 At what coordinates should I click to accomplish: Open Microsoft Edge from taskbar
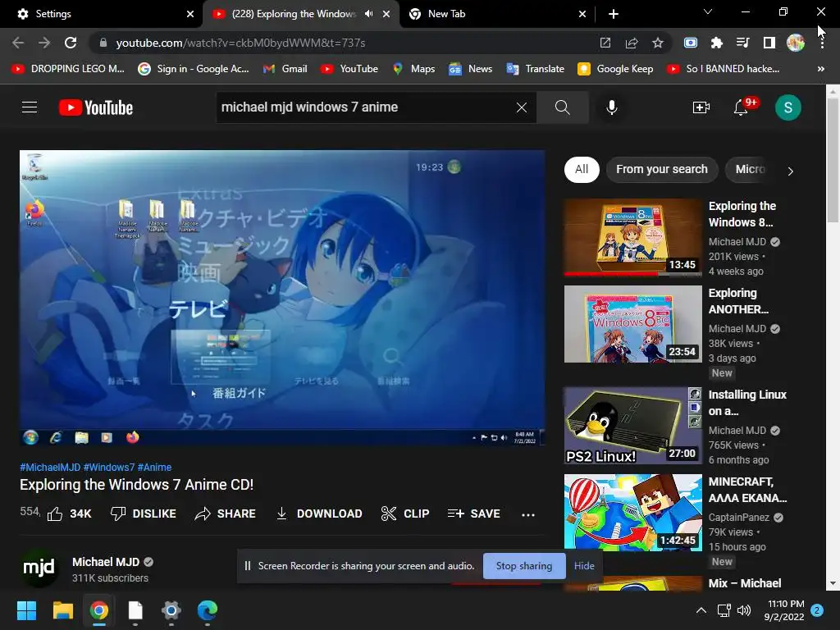(208, 610)
